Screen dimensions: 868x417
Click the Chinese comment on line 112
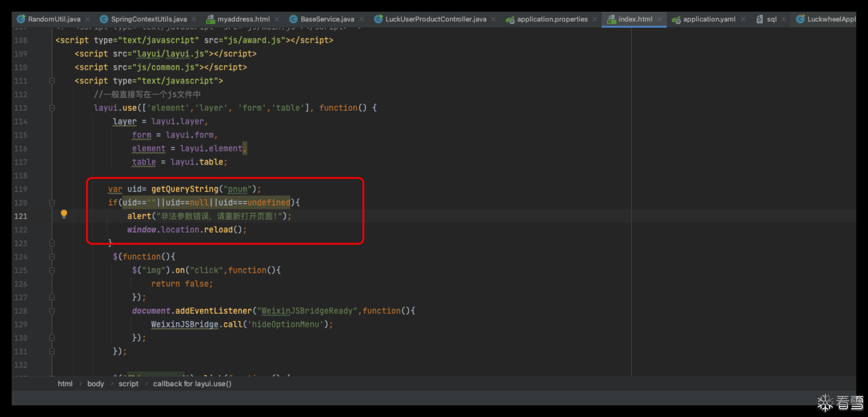tap(147, 94)
